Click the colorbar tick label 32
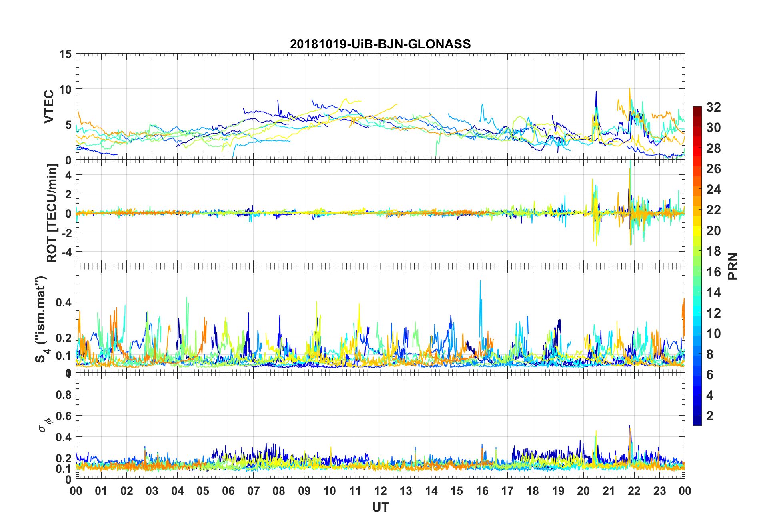761x532 pixels. (x=713, y=107)
